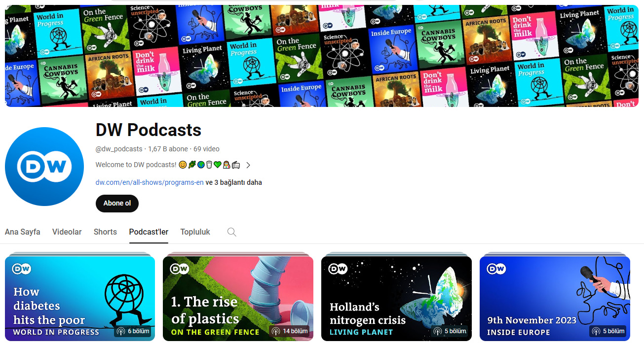Click the DW Podcasts channel title

coord(149,130)
